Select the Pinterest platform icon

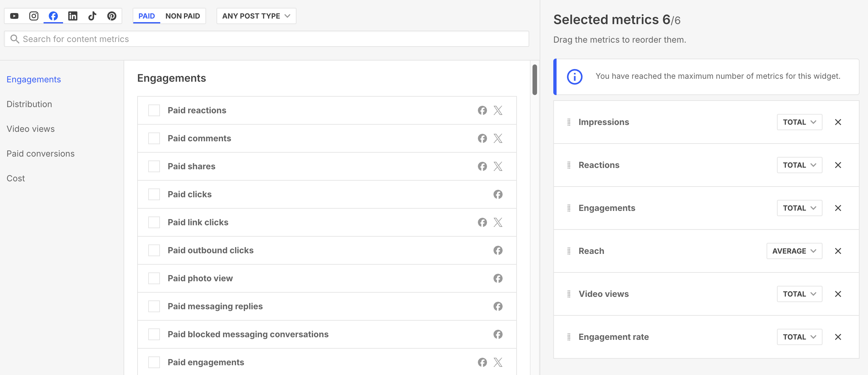coord(112,16)
